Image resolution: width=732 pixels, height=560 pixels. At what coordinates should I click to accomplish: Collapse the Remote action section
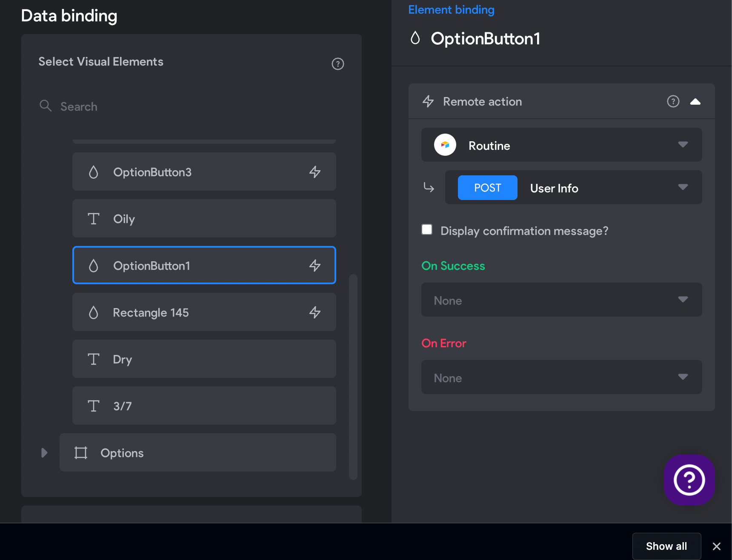695,101
